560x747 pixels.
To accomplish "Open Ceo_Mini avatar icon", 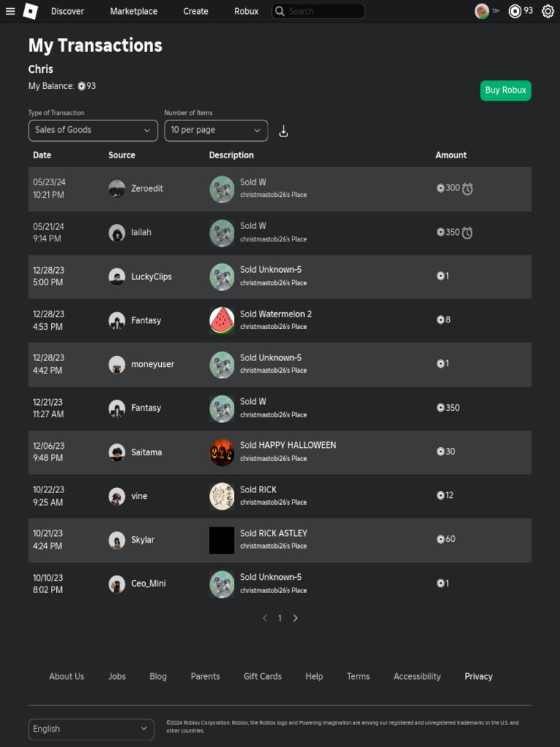I will [x=117, y=584].
